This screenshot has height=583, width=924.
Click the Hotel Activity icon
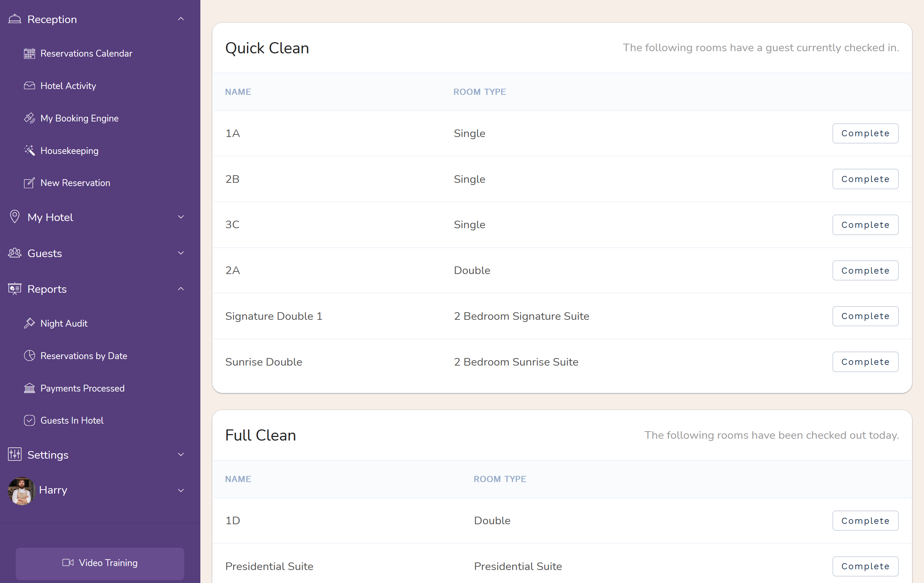point(29,85)
